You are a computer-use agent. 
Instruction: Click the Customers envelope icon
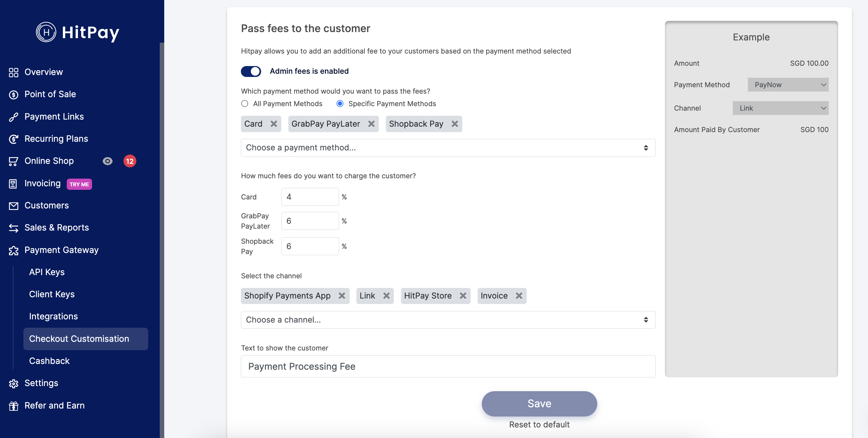[x=13, y=206]
